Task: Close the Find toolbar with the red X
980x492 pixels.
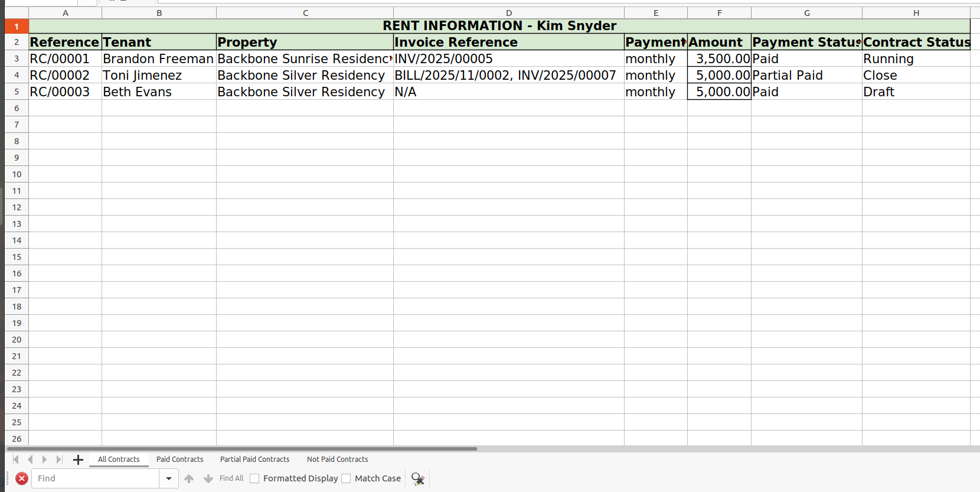Action: coord(22,478)
